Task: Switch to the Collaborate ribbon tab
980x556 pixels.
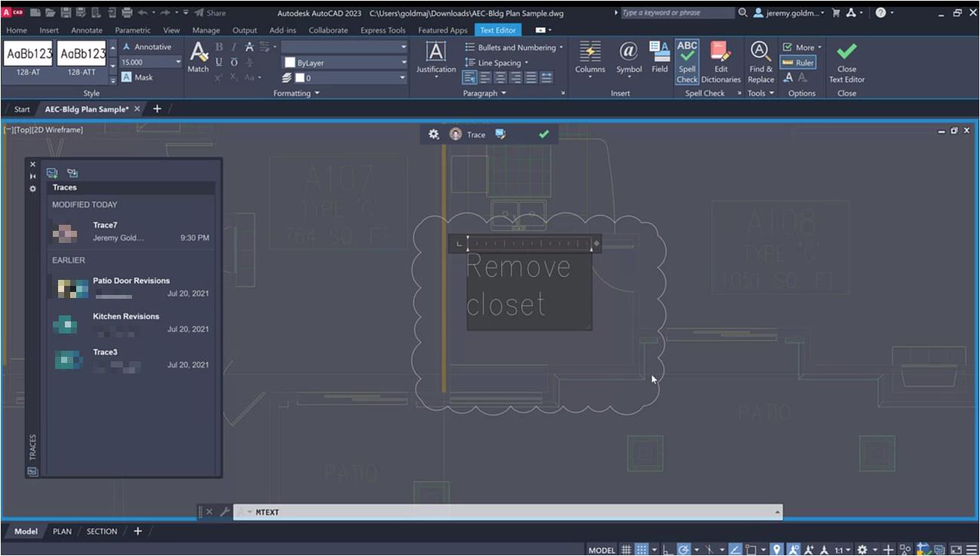Action: coord(328,30)
